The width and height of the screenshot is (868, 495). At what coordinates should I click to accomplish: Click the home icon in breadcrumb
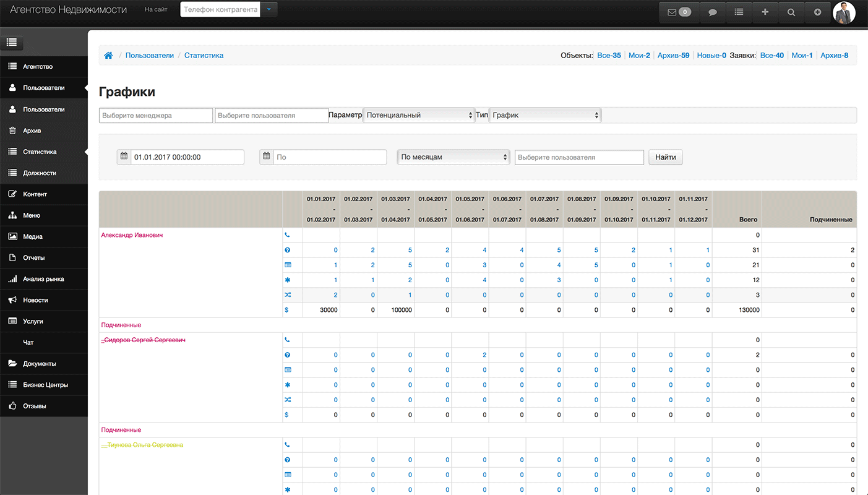[108, 56]
